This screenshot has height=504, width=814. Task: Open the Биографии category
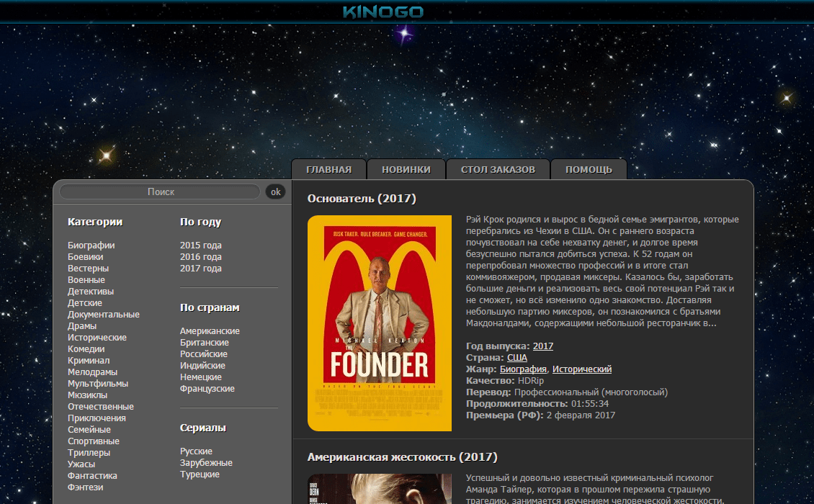[91, 245]
